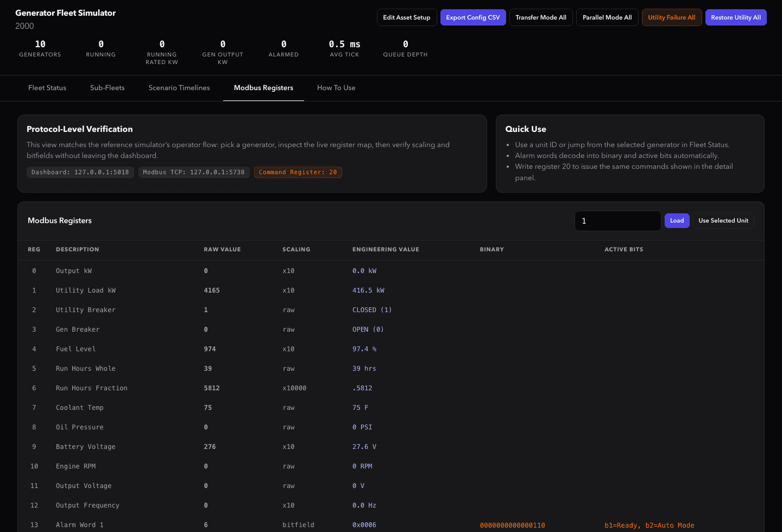Viewport: 782px width, 532px height.
Task: Activate Parallel Mode All
Action: click(x=607, y=17)
